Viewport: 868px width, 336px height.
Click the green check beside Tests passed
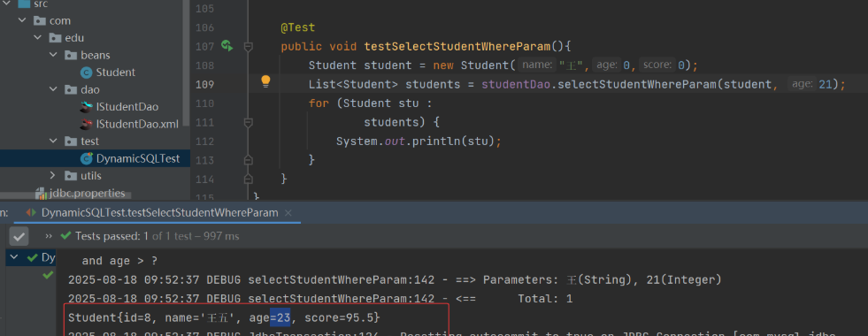(65, 236)
